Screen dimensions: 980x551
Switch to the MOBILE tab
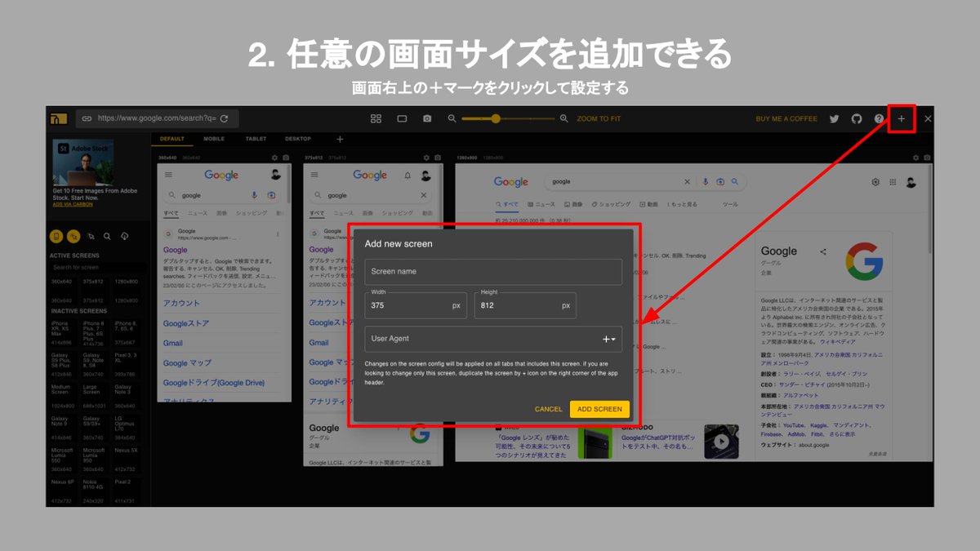tap(214, 139)
